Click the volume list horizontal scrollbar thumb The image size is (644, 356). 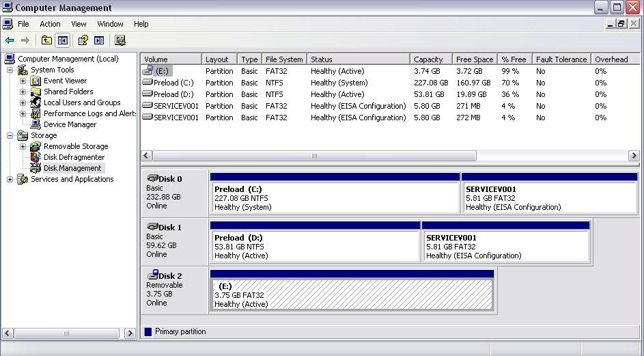[x=314, y=156]
